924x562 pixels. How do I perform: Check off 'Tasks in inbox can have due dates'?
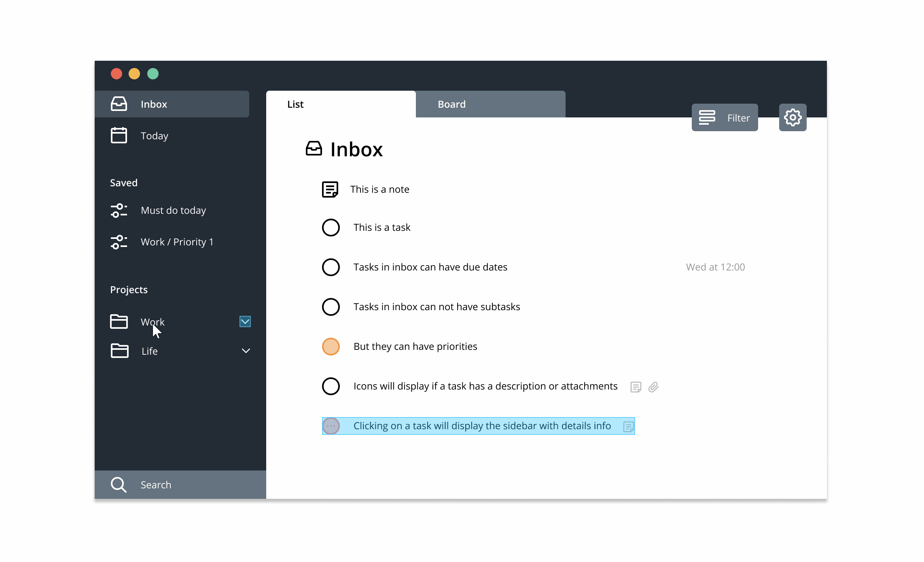click(331, 267)
